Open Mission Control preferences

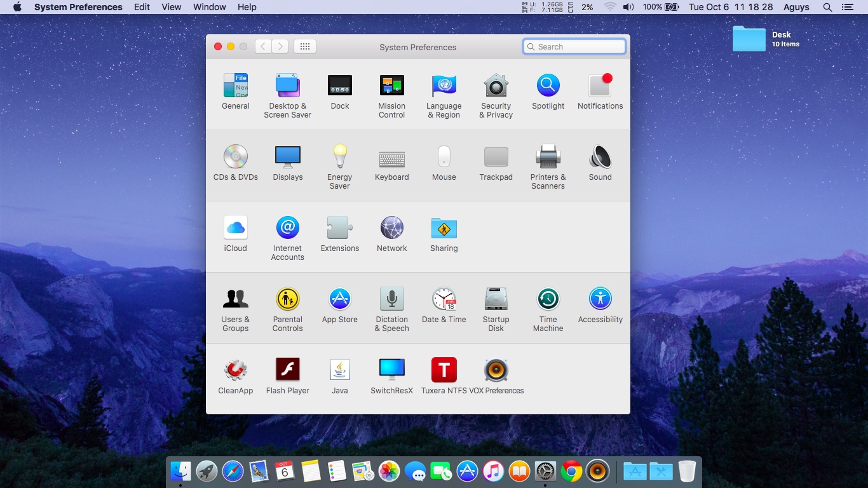392,96
